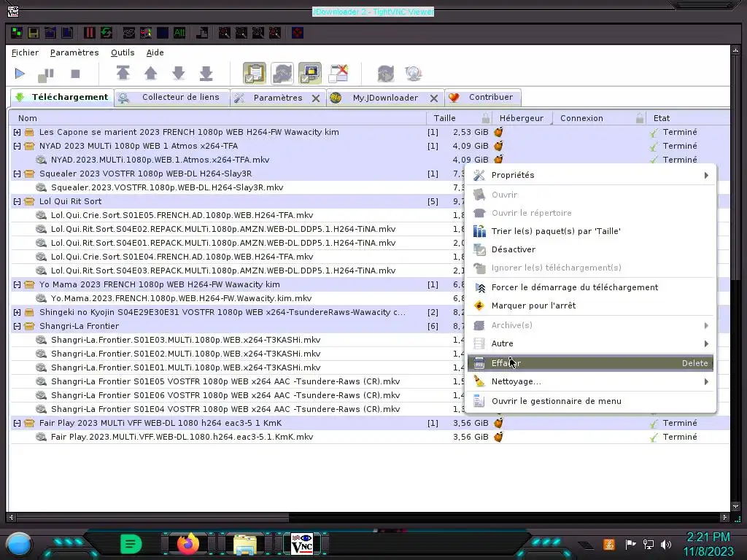Move selection down one position
The height and width of the screenshot is (560, 747).
coord(179,74)
